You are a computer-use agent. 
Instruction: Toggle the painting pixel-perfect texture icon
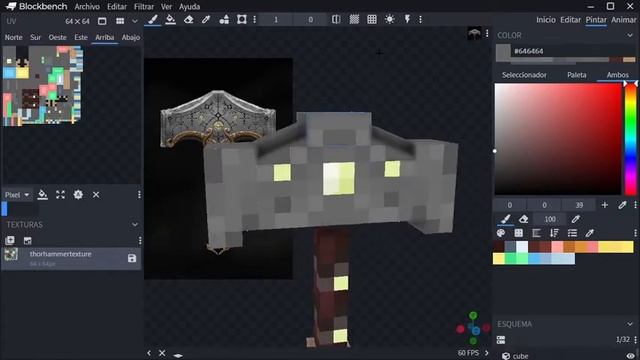tap(354, 19)
